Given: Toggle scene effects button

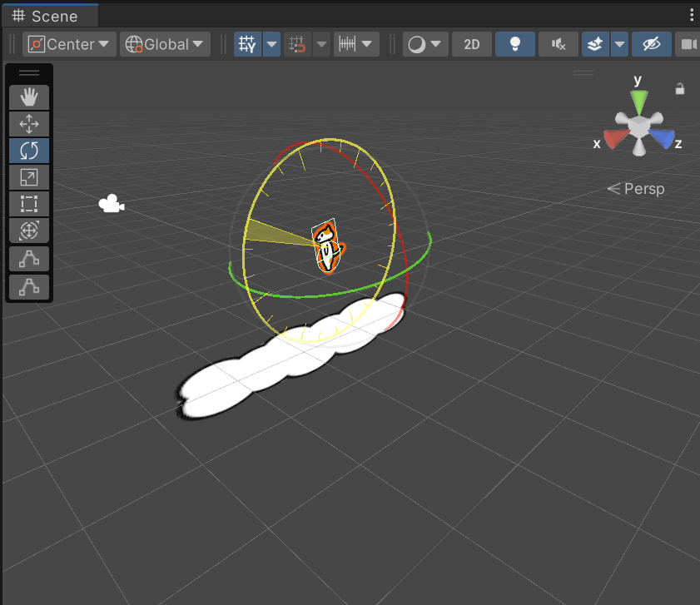Looking at the screenshot, I should click(595, 44).
